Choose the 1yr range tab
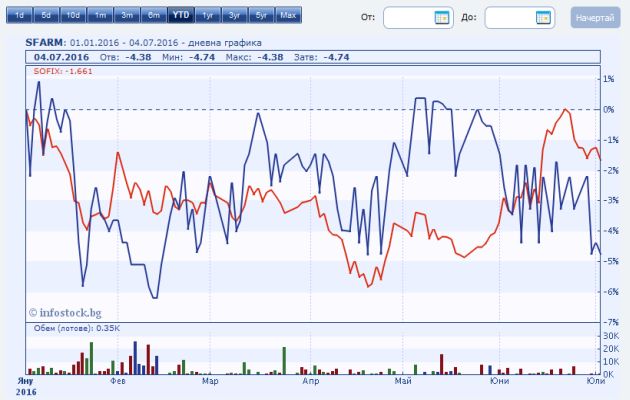This screenshot has height=400, width=630. (x=208, y=15)
